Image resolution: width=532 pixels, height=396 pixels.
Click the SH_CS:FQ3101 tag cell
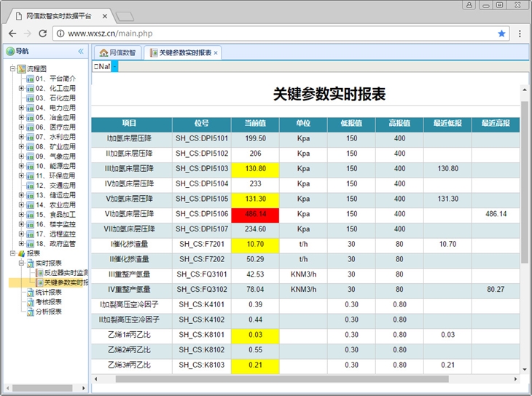coord(202,274)
